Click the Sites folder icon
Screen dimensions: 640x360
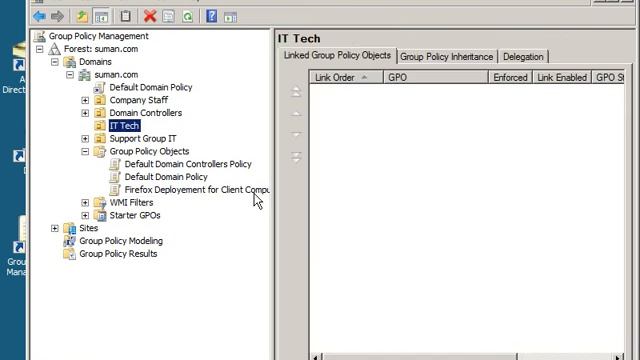[x=70, y=228]
